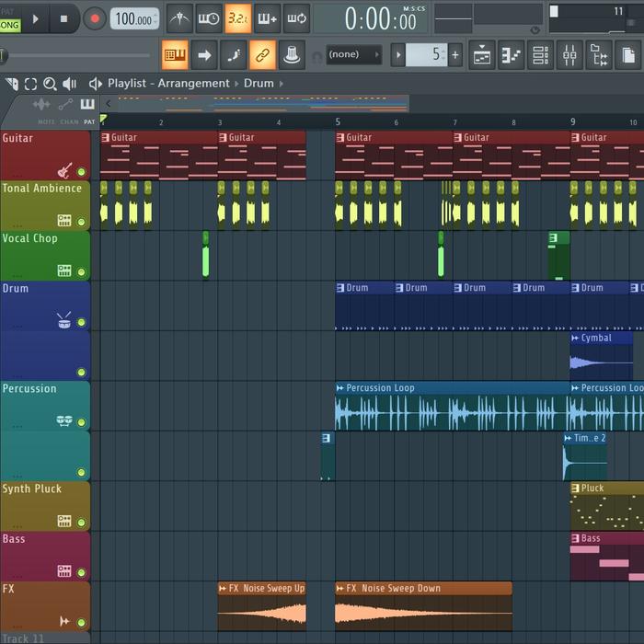The width and height of the screenshot is (644, 644).
Task: Toggle the SONG mode button
Action: click(9, 25)
